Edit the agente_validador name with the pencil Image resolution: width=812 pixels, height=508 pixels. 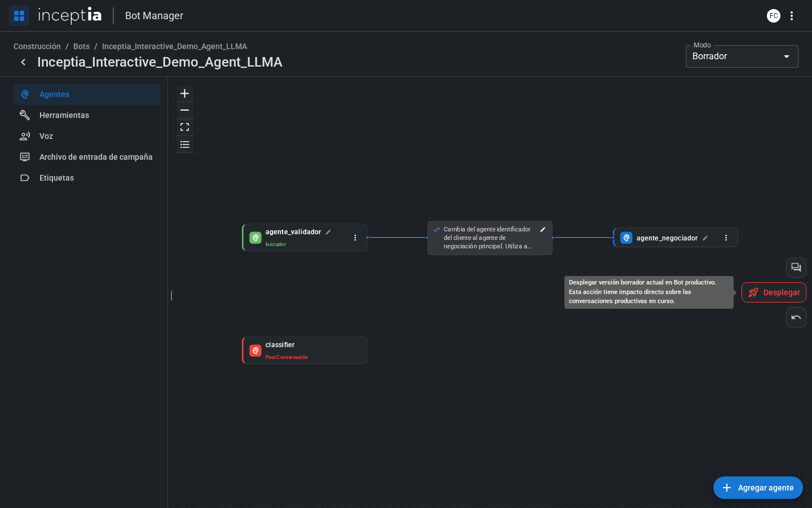[x=328, y=232]
